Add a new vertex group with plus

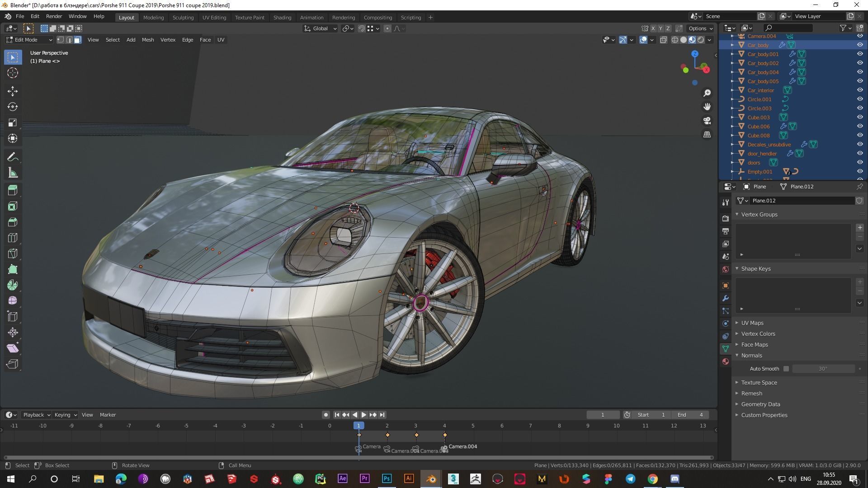point(860,228)
